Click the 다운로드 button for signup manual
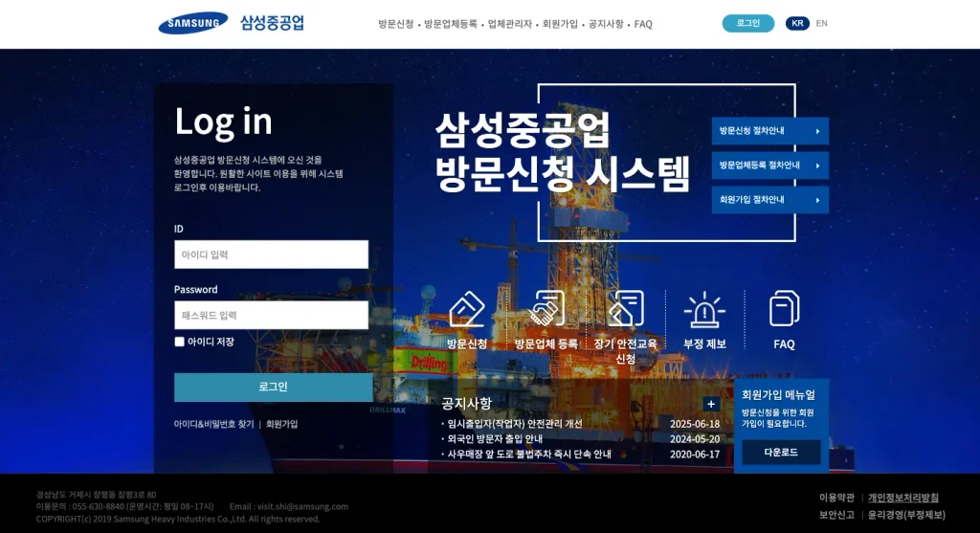 781,452
